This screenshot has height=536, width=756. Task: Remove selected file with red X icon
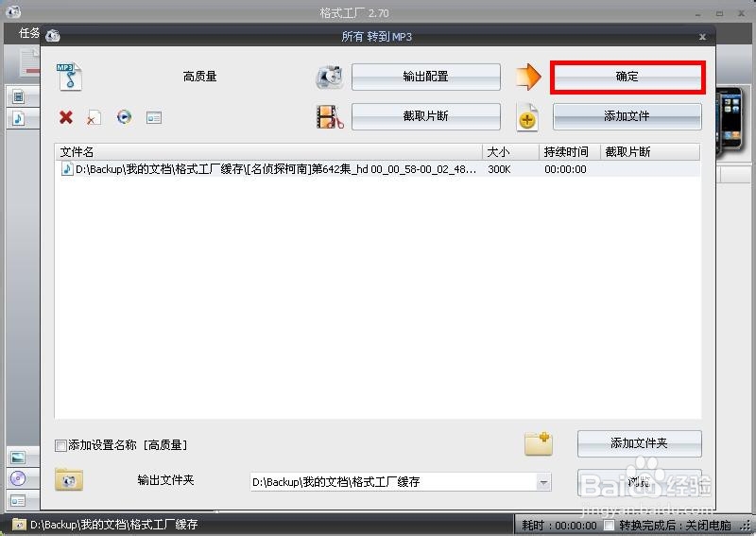pos(66,117)
